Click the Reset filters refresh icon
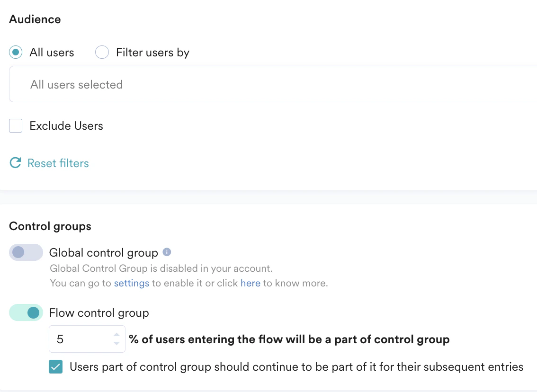This screenshot has width=537, height=392. click(x=16, y=163)
